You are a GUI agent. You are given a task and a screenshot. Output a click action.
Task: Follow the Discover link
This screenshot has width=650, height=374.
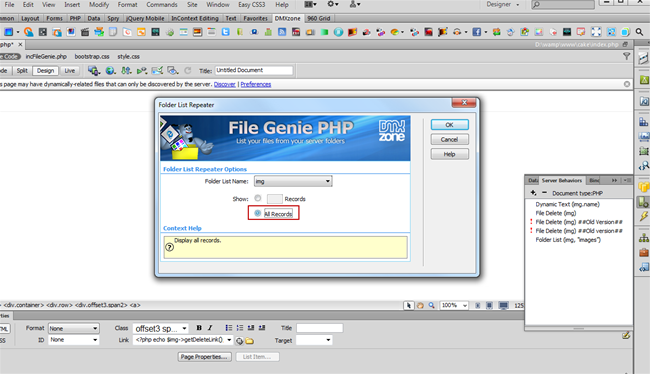coord(225,84)
